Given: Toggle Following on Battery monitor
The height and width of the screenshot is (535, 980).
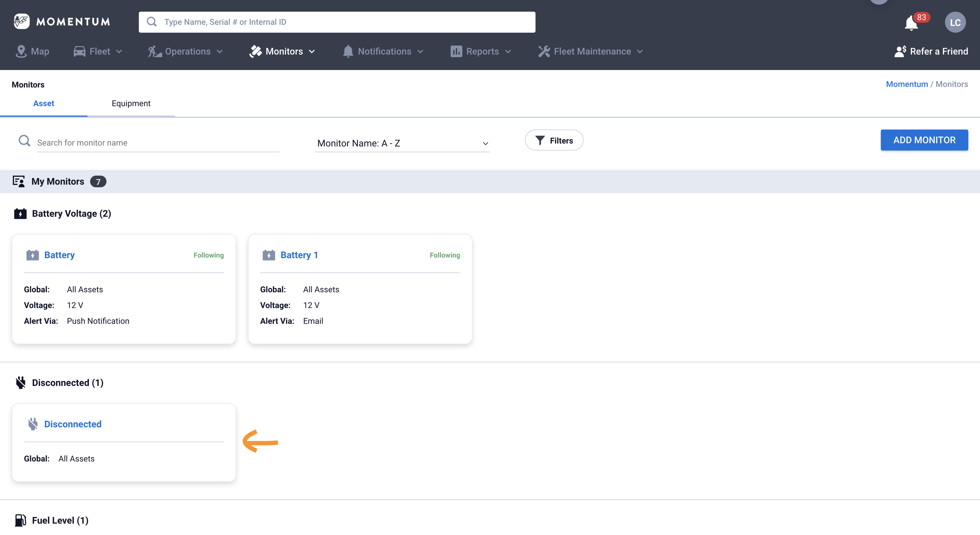Looking at the screenshot, I should (209, 255).
